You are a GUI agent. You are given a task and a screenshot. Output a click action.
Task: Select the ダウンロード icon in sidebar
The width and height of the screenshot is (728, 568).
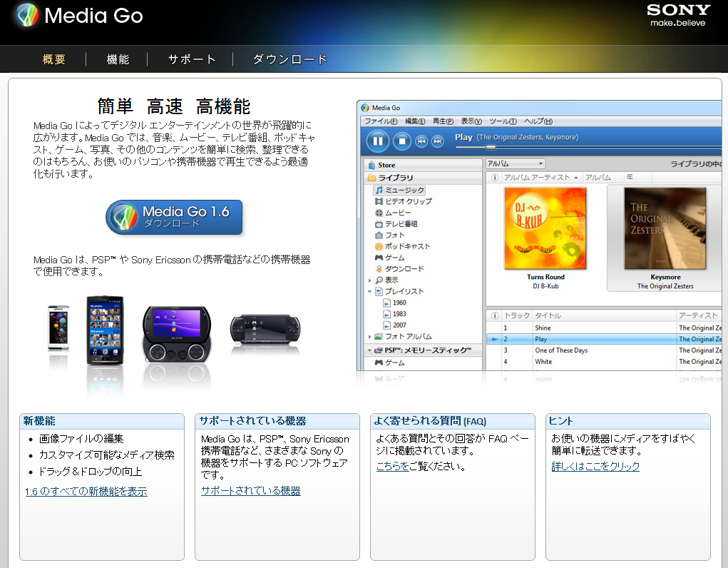[x=379, y=269]
